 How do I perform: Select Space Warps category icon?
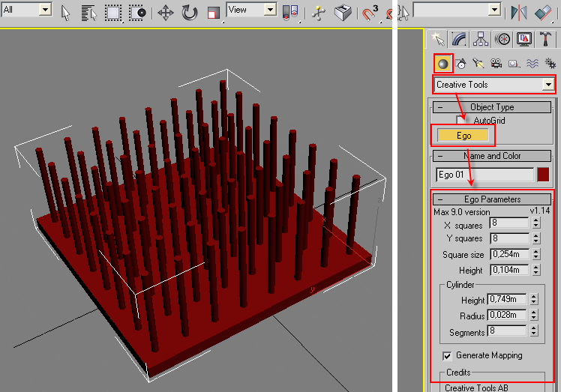(532, 64)
